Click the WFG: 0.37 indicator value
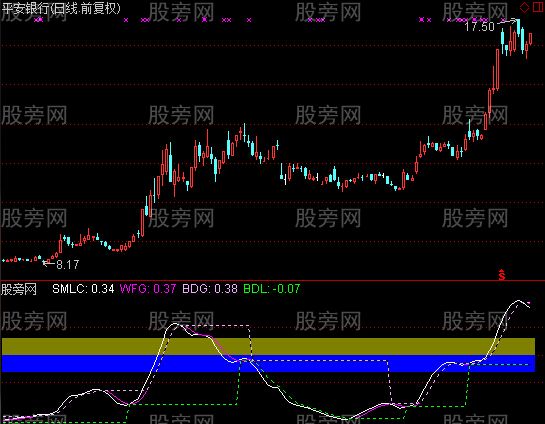 click(x=148, y=289)
